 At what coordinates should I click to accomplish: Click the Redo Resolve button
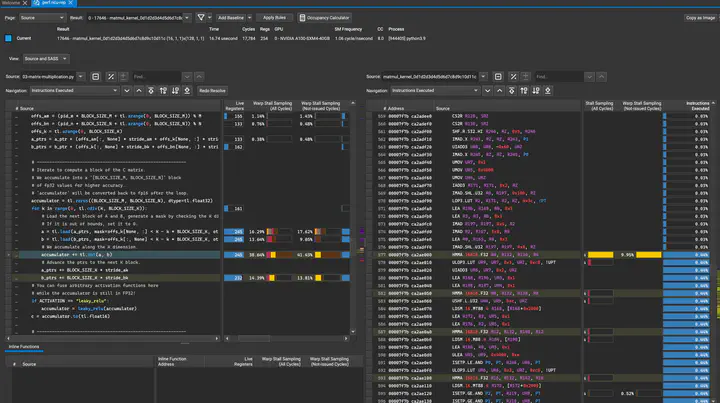pos(212,91)
